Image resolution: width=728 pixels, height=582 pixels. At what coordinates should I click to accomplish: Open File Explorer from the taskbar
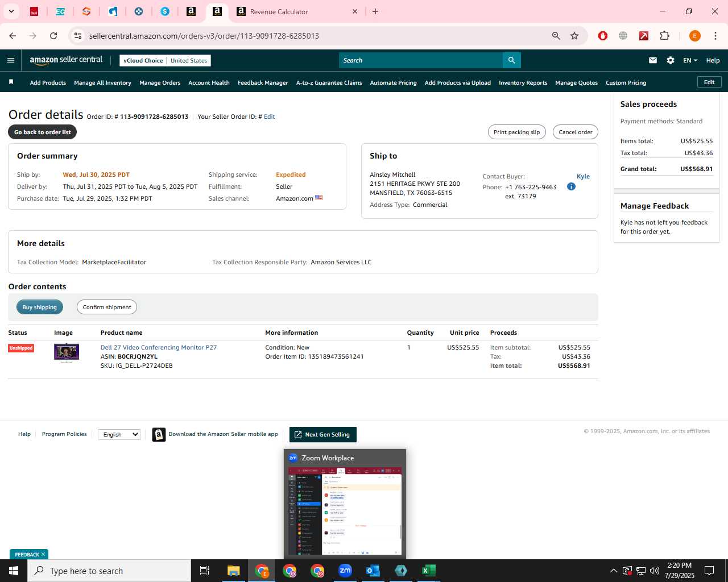pyautogui.click(x=233, y=571)
